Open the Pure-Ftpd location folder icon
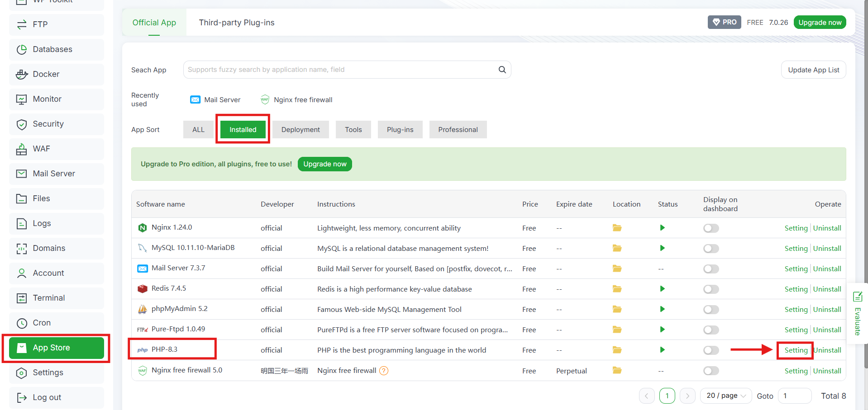868x410 pixels. (617, 330)
